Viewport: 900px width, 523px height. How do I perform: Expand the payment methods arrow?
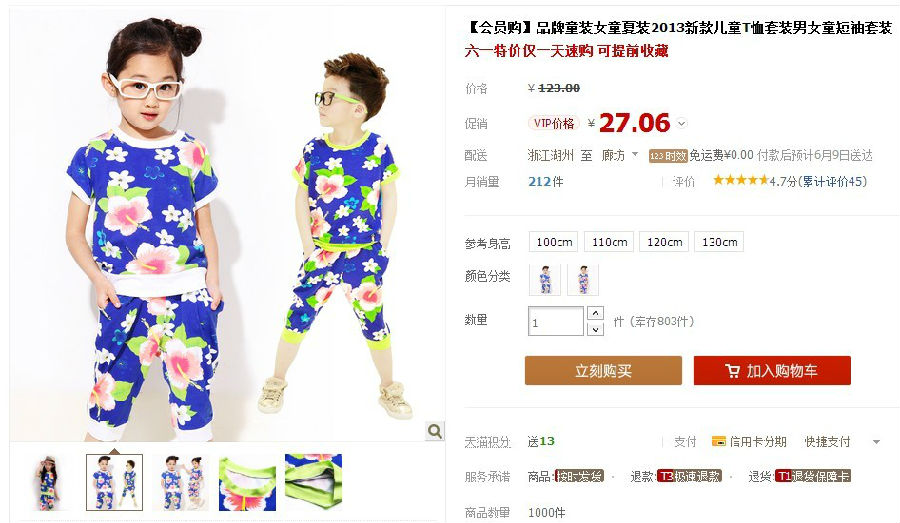pyautogui.click(x=876, y=442)
